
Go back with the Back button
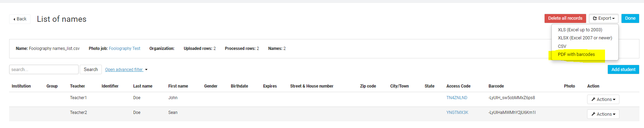pos(20,19)
